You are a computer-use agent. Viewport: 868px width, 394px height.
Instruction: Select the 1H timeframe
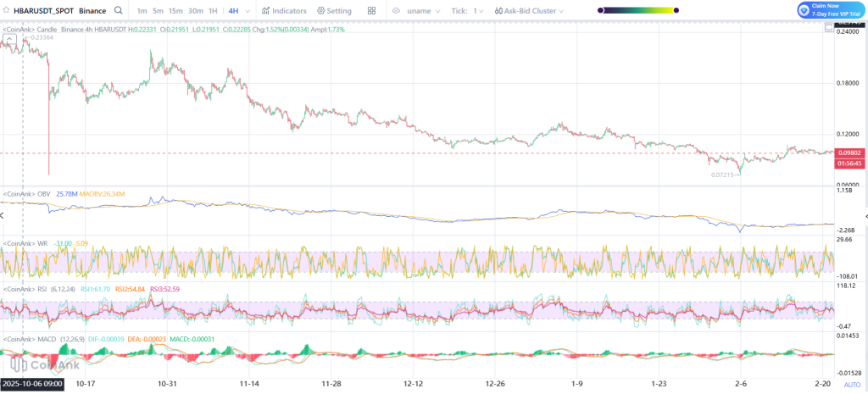pyautogui.click(x=213, y=11)
